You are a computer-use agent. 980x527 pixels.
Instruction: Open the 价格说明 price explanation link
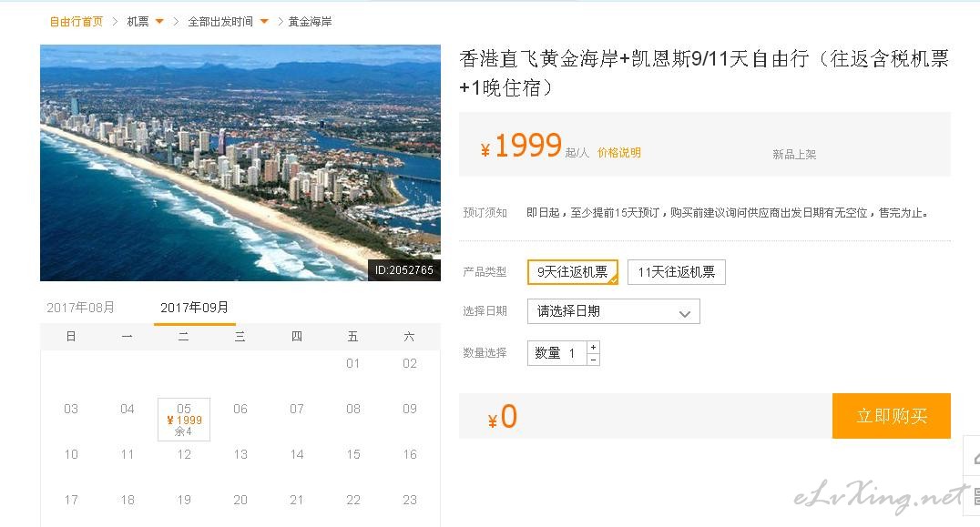(x=618, y=152)
